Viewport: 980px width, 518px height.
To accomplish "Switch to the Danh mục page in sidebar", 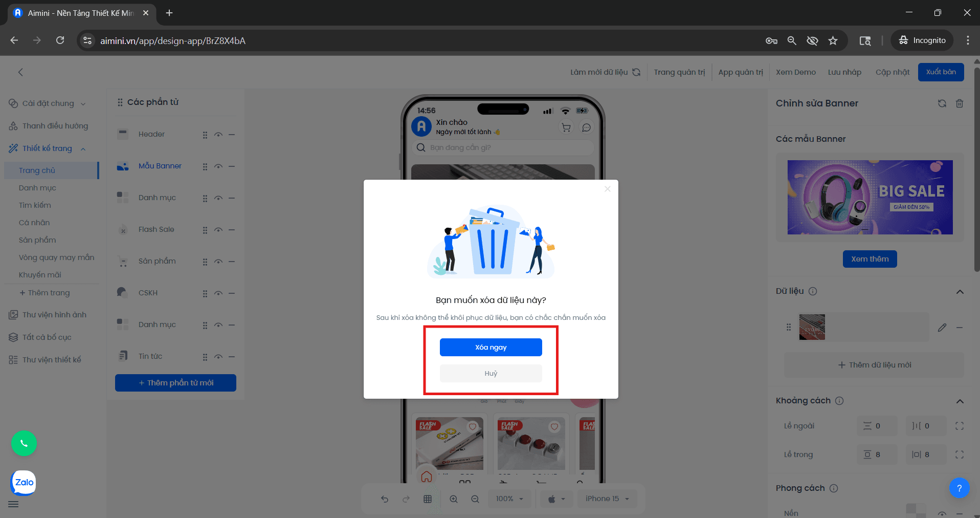I will coord(37,187).
